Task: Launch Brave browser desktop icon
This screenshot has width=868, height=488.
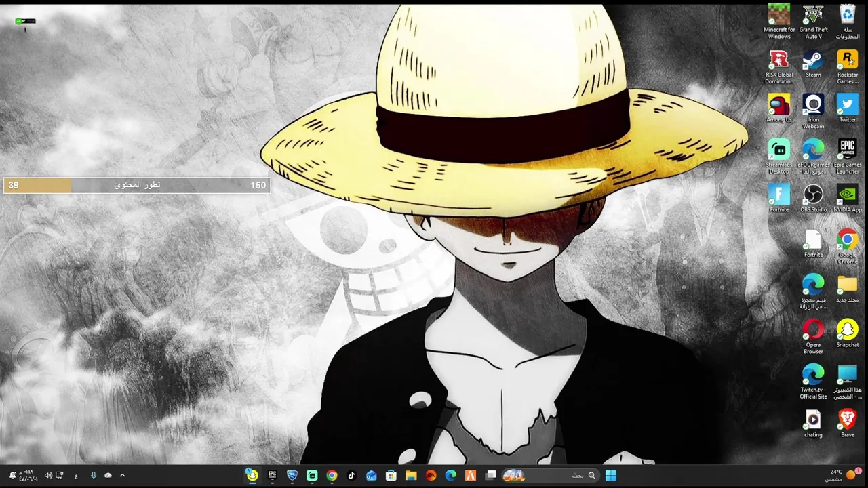Action: tap(848, 424)
